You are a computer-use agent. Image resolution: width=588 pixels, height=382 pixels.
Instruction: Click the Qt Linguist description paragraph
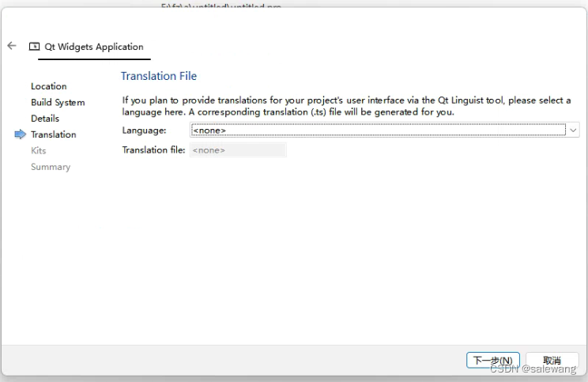(346, 106)
